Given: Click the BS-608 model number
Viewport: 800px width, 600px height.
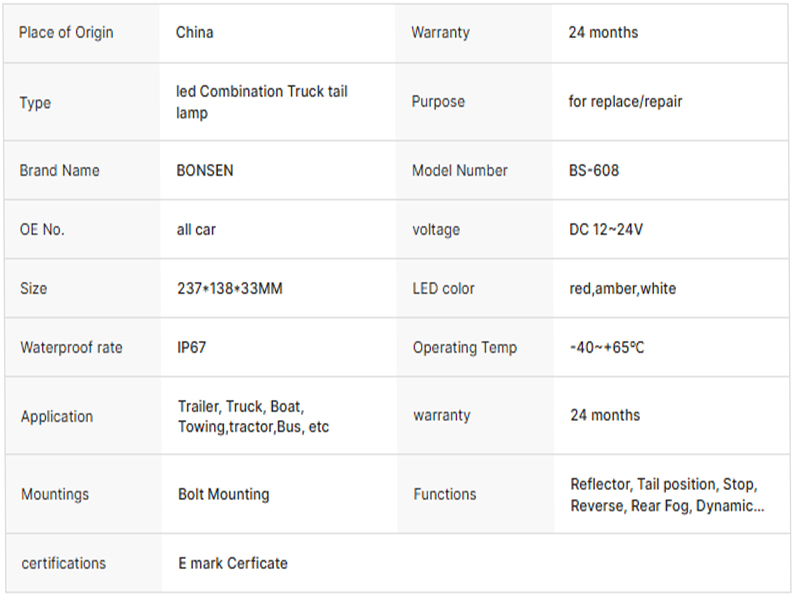Looking at the screenshot, I should pos(594,170).
